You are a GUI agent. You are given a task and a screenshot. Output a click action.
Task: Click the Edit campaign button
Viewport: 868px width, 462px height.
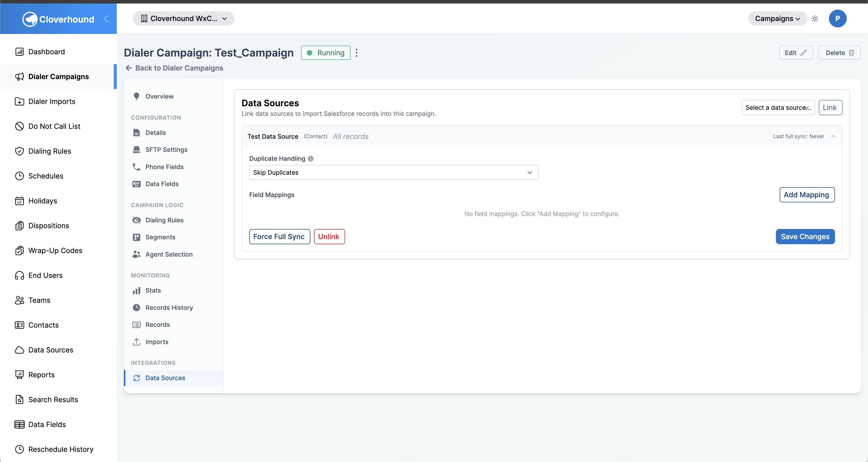(796, 53)
